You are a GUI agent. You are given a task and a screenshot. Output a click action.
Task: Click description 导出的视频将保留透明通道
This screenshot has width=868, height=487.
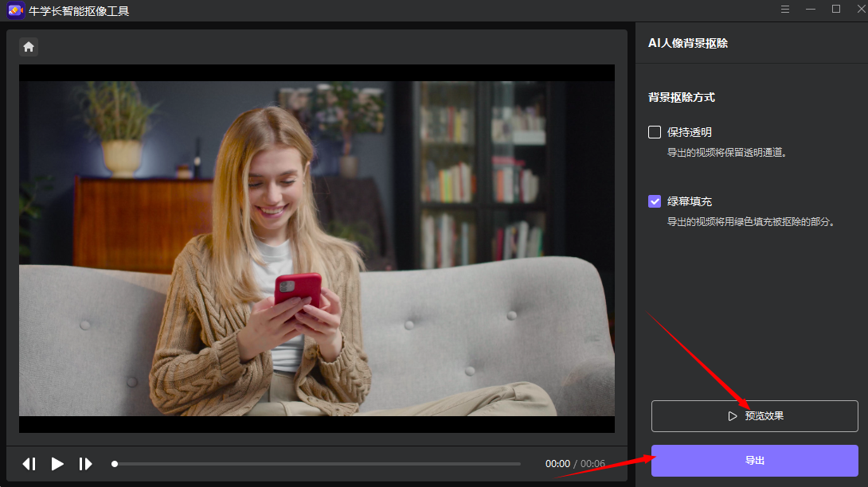727,153
